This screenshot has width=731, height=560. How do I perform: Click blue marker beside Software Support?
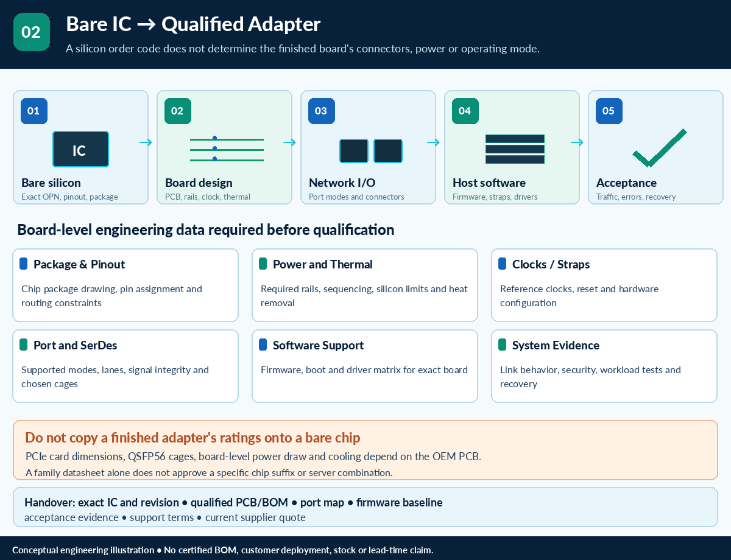[263, 345]
